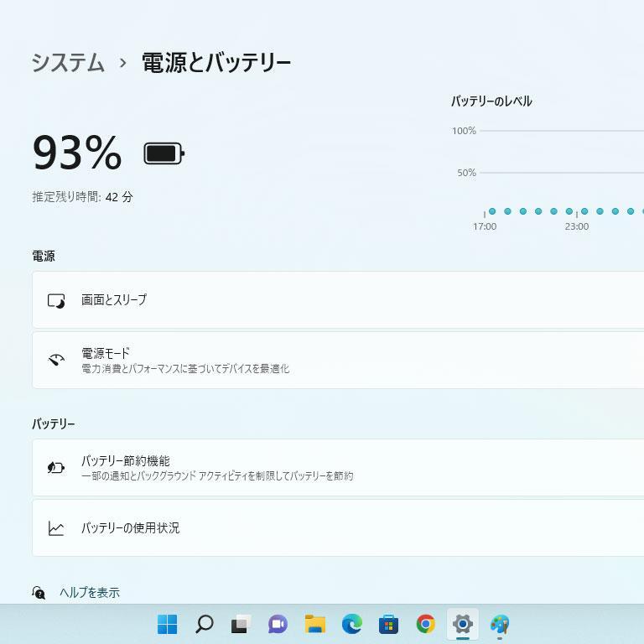Expand バッテリー節約機能 row

(x=338, y=468)
